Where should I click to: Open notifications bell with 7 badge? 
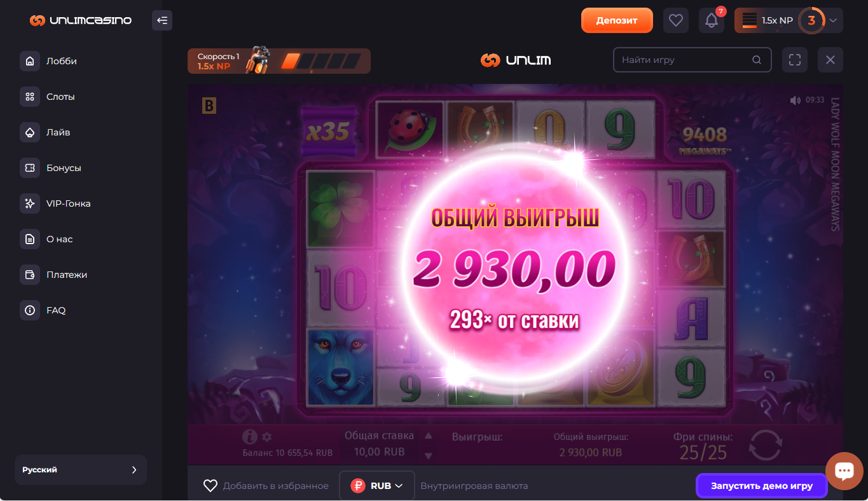(x=712, y=20)
